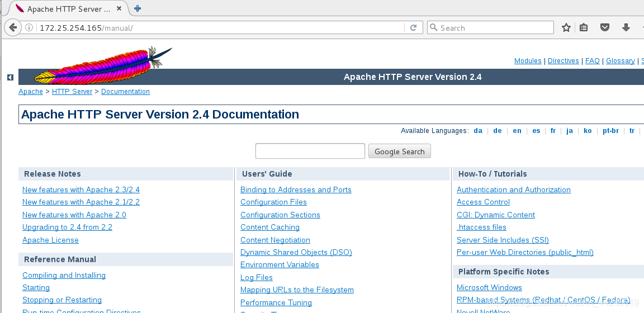Open Stopping or Restarting link
644x313 pixels.
pyautogui.click(x=62, y=300)
